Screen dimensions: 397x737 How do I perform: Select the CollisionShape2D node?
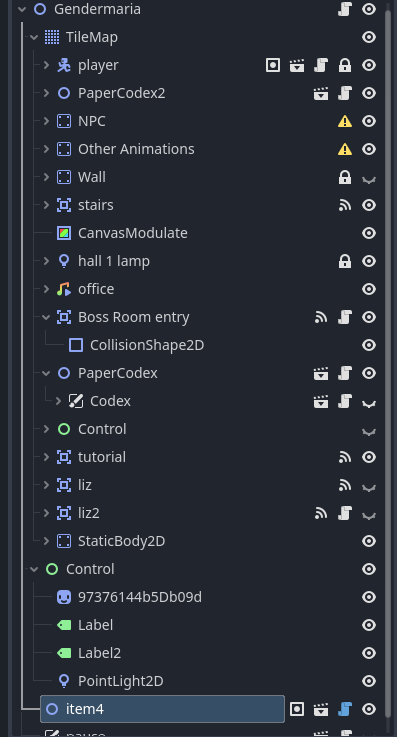(147, 345)
